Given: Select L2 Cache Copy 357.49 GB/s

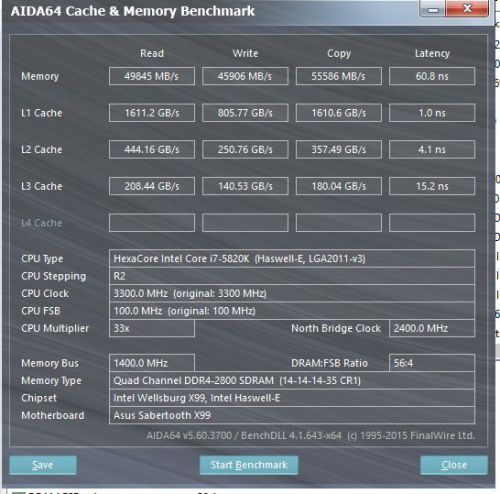Looking at the screenshot, I should point(339,150).
